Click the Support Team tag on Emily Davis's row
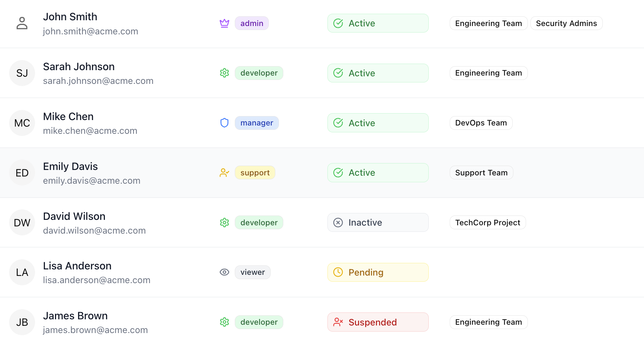The image size is (644, 358). click(481, 172)
